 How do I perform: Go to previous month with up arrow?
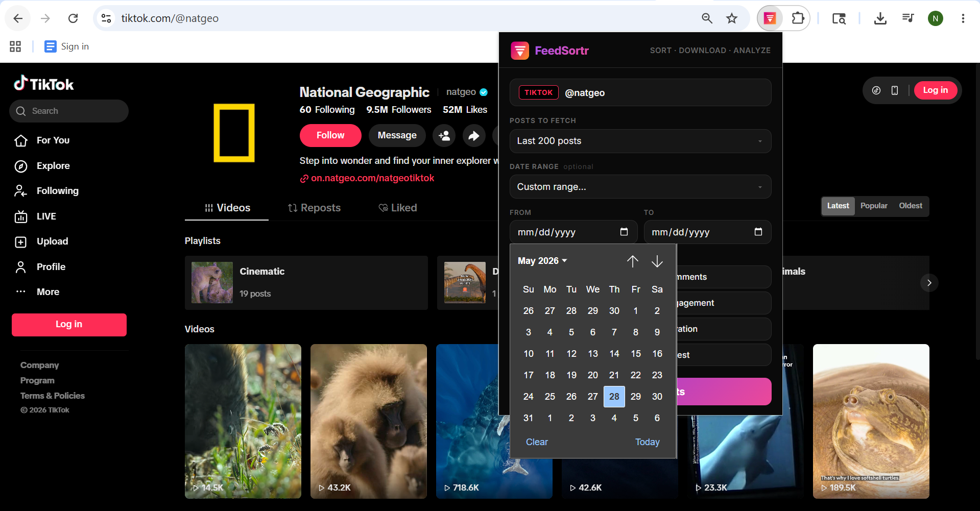[x=633, y=261]
